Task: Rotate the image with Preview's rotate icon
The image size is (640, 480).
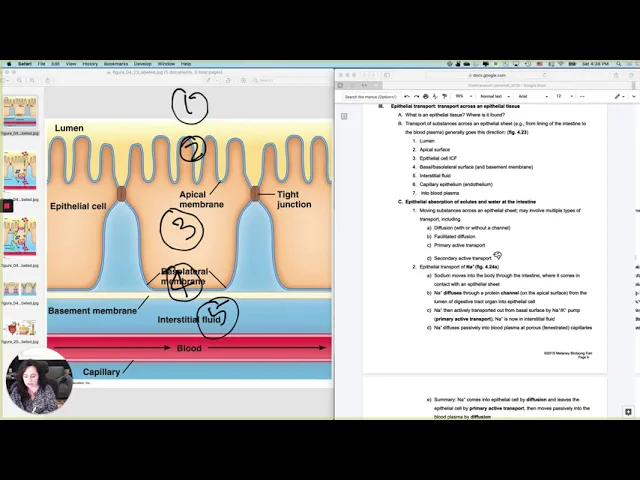Action: (x=228, y=80)
